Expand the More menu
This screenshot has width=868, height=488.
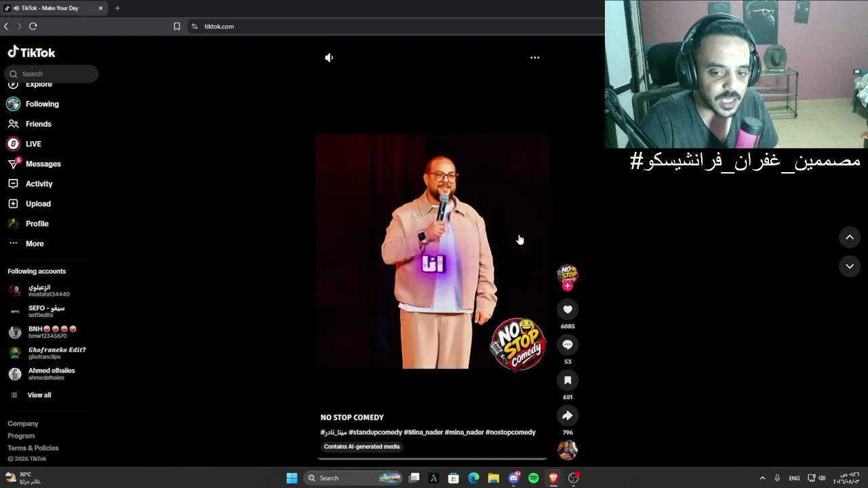click(35, 243)
